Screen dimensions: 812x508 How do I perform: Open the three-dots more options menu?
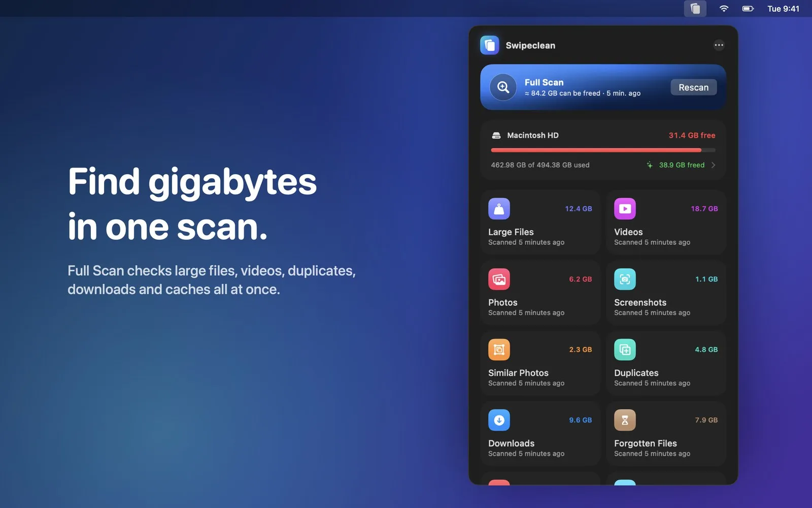[719, 45]
